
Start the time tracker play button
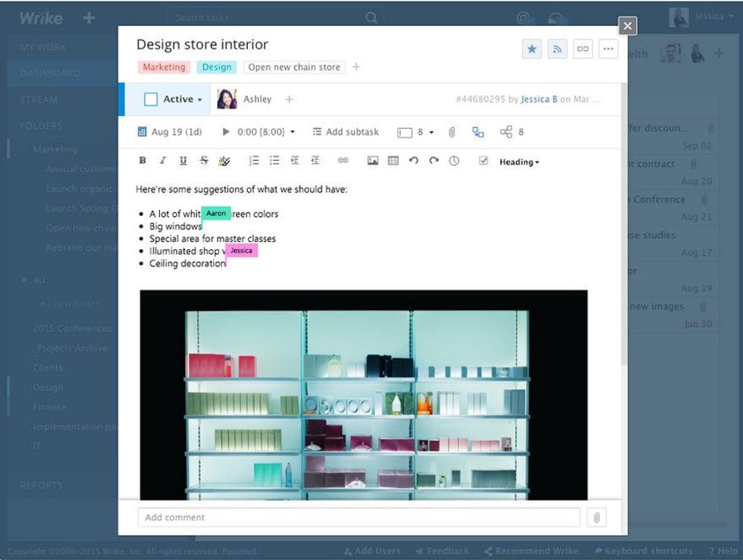(226, 132)
